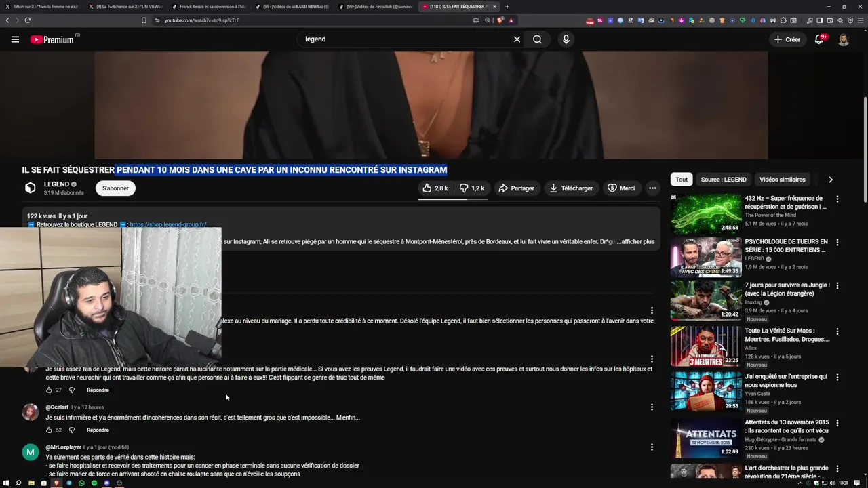Open options for the Legend fan comment
The height and width of the screenshot is (488, 868).
652,359
